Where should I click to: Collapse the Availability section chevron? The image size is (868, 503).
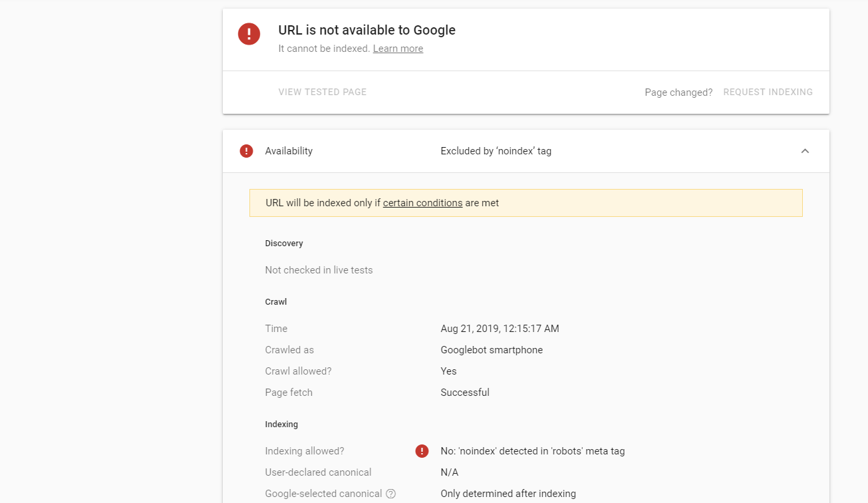(805, 151)
